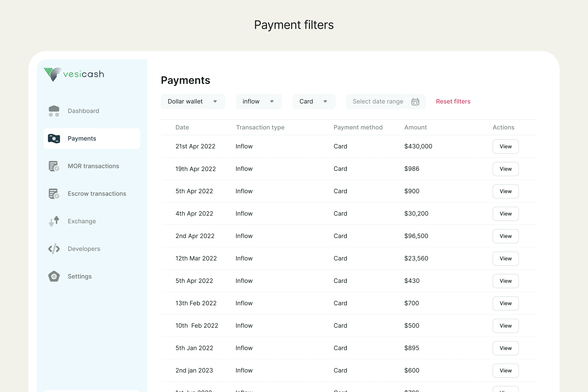View the $96,500 payment details
Viewport: 588px width, 392px height.
(506, 236)
